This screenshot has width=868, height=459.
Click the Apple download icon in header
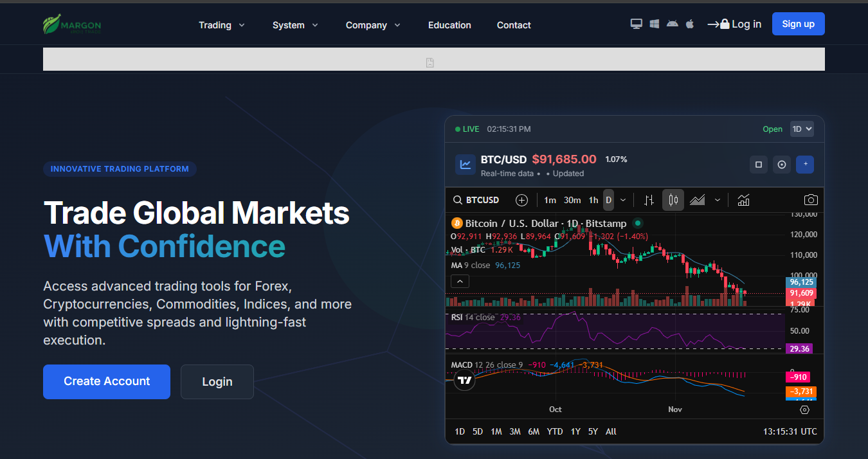pyautogui.click(x=690, y=24)
